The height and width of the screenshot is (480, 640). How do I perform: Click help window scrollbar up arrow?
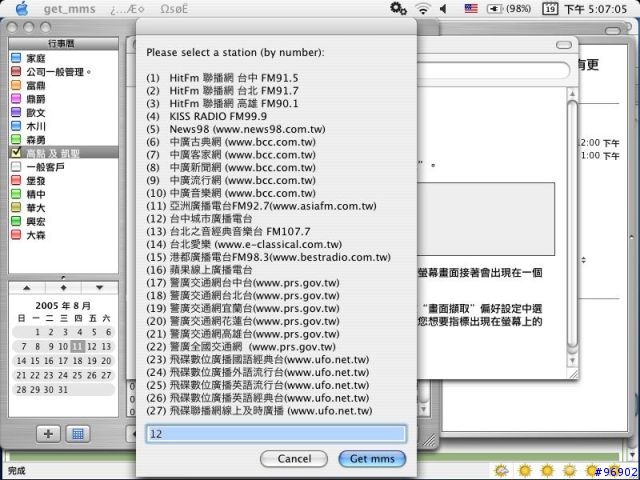[572, 94]
